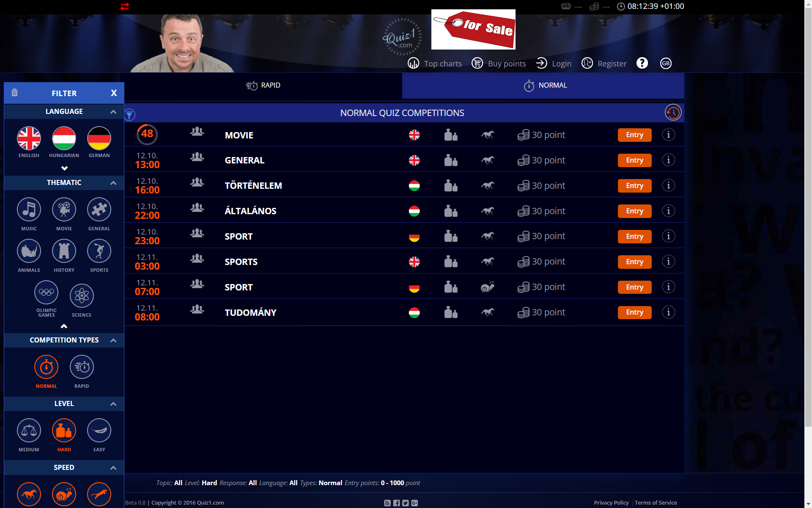Show fewer thematic topics with up chevron

coord(64,326)
